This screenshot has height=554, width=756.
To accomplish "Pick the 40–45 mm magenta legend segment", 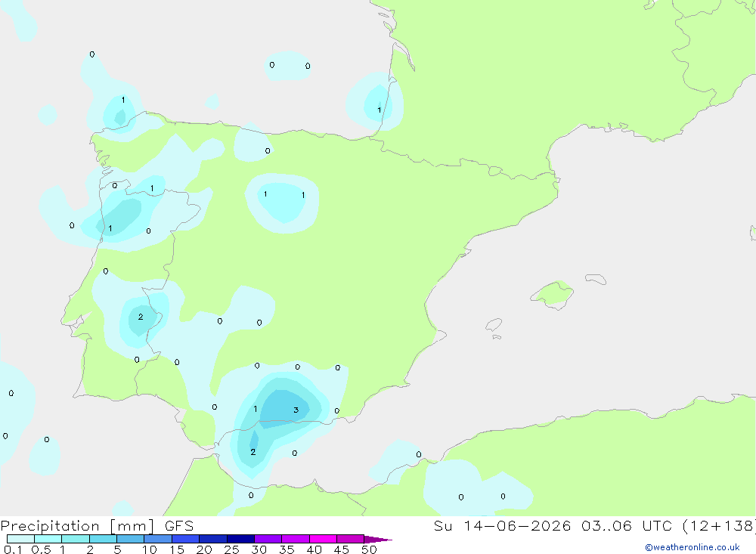I will (x=323, y=539).
